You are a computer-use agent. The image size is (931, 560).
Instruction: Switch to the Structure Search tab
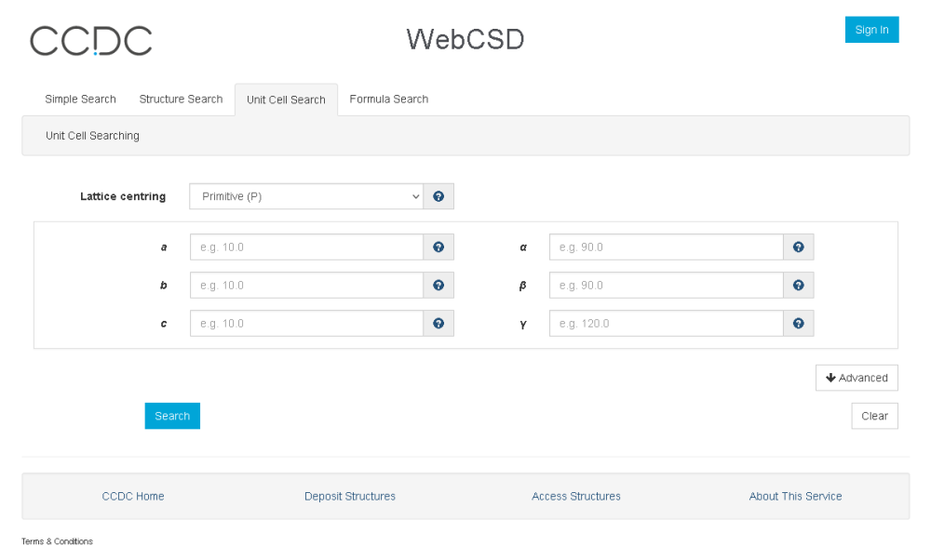click(x=181, y=99)
